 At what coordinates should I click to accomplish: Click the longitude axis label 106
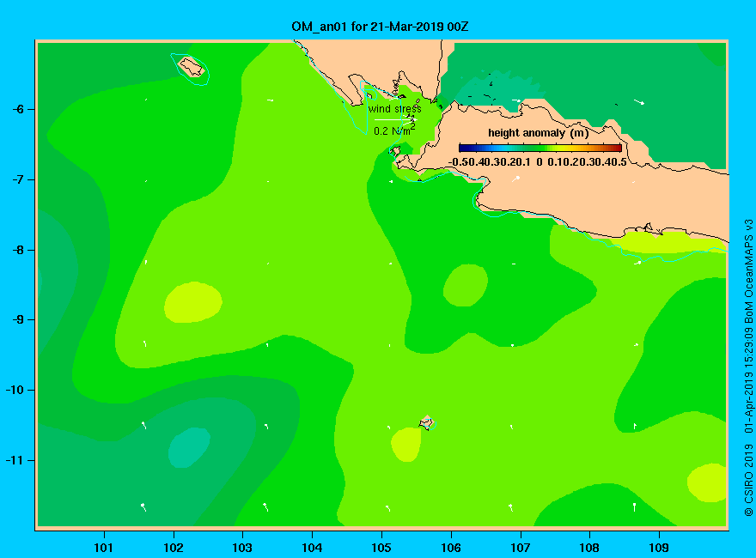[451, 548]
